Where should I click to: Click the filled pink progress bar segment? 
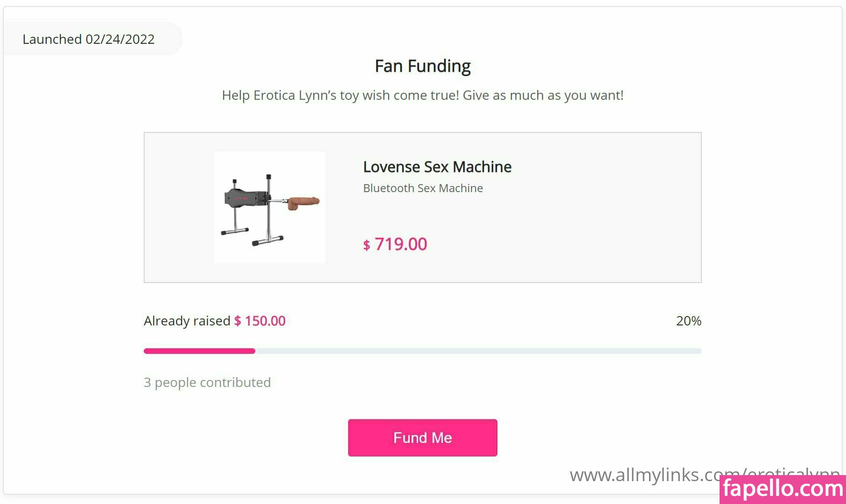pos(199,351)
